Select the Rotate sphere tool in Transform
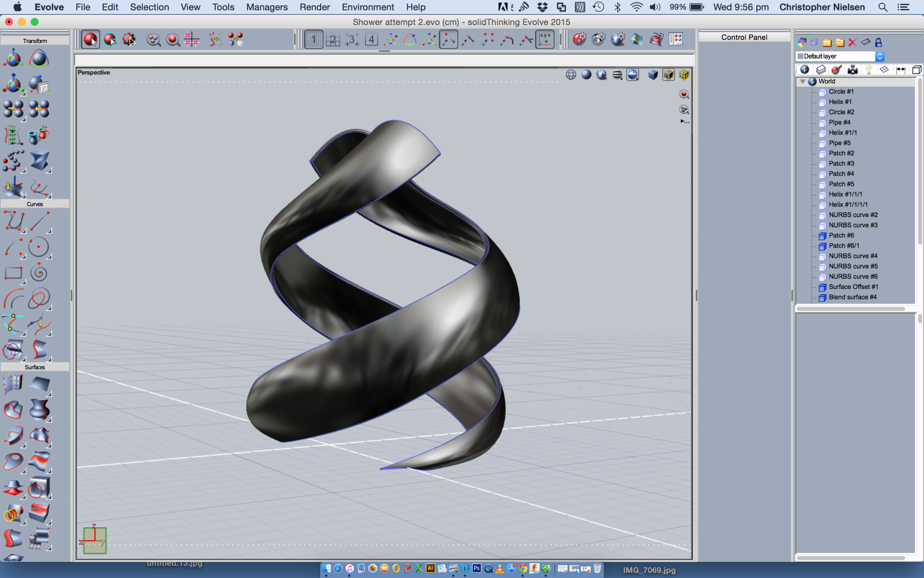Image resolution: width=924 pixels, height=578 pixels. point(38,58)
